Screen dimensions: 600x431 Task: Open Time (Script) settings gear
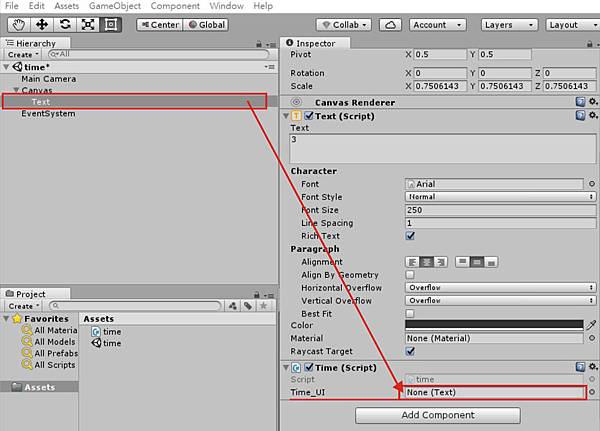(593, 367)
